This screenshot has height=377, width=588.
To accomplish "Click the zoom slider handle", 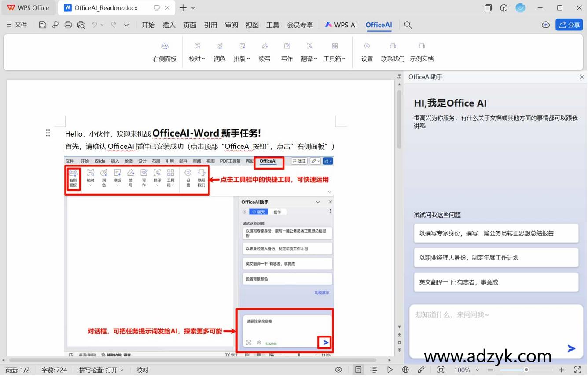I will [x=526, y=370].
